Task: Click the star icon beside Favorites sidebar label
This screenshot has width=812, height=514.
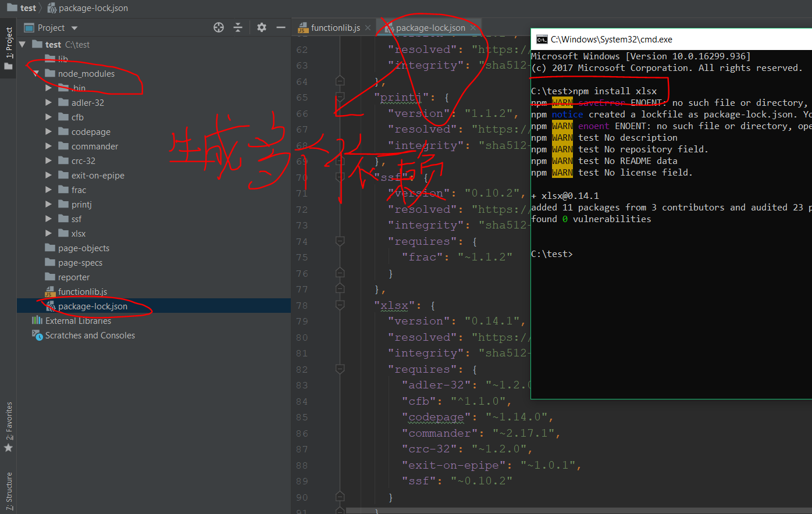Action: click(9, 448)
